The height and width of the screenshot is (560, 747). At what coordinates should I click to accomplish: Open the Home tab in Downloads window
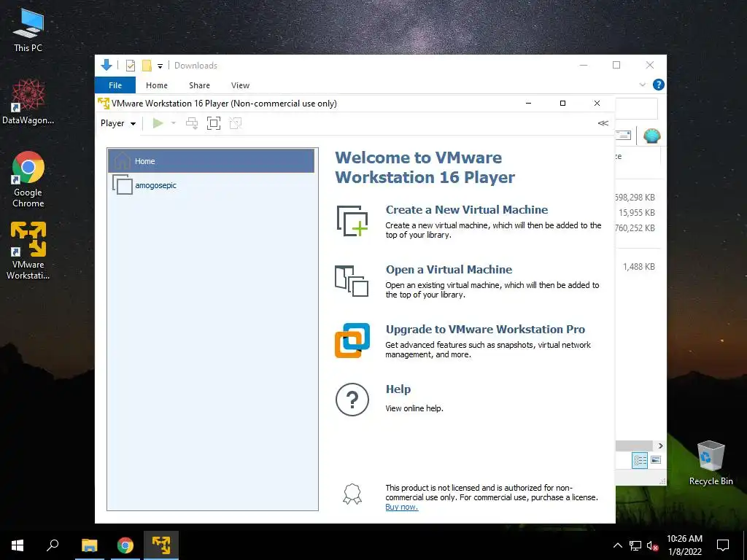click(157, 85)
